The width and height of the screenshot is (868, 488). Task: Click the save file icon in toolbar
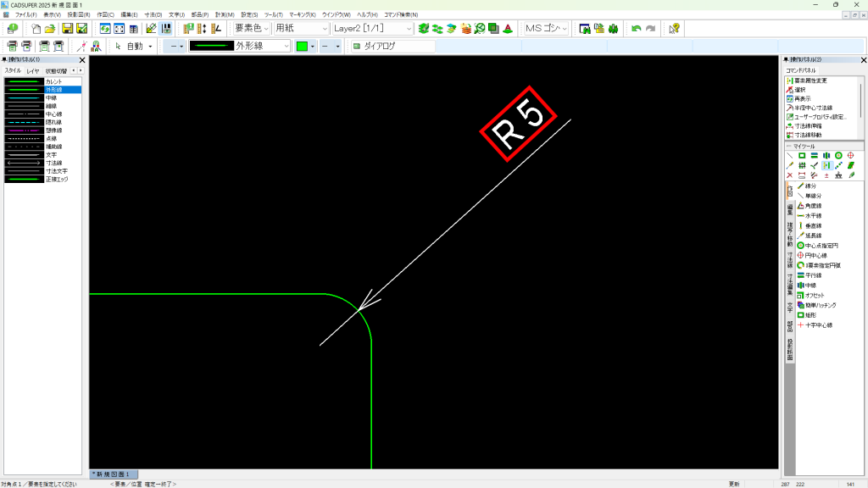click(x=67, y=29)
